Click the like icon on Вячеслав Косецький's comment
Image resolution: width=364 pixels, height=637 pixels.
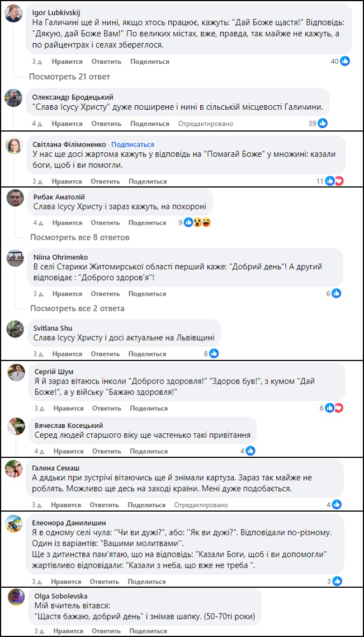tap(250, 451)
